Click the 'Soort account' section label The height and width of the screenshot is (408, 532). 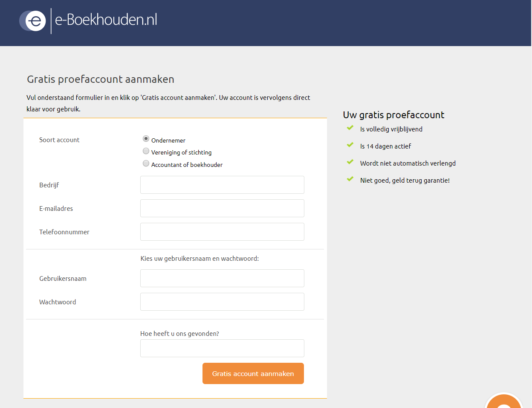(59, 140)
